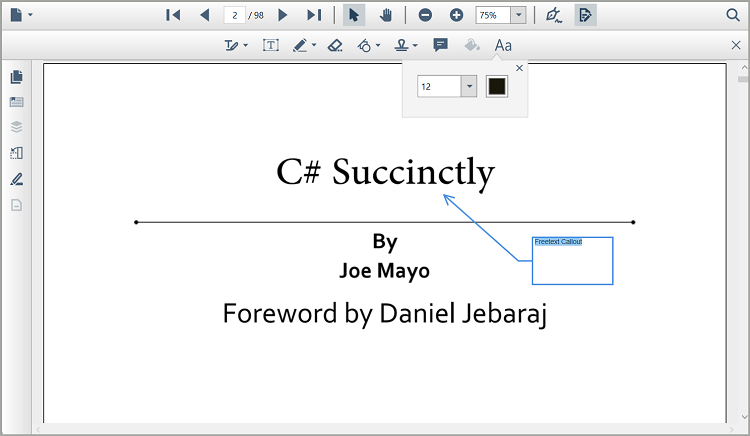Select the hand pan tool
This screenshot has width=750, height=436.
pyautogui.click(x=385, y=15)
